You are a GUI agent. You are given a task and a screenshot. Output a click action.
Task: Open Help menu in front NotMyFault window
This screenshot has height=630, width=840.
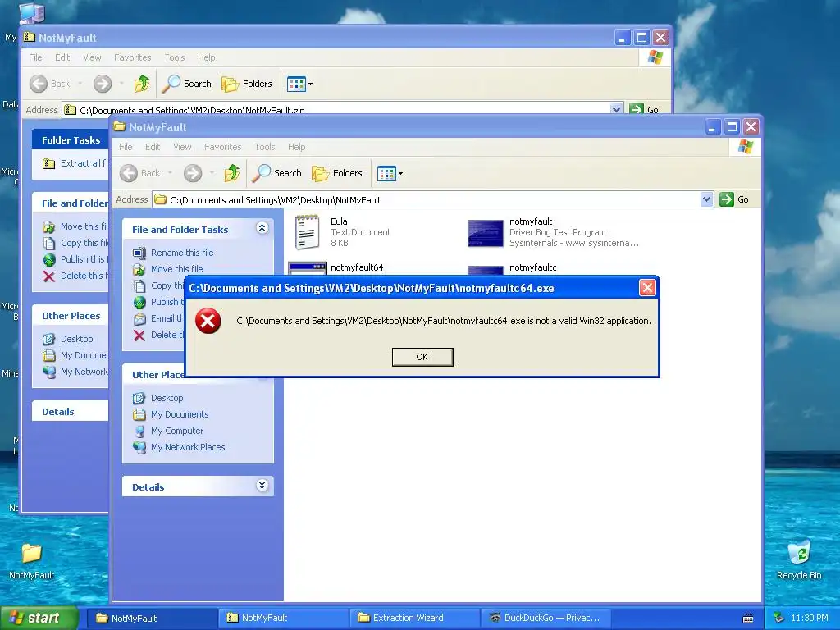[x=296, y=147]
